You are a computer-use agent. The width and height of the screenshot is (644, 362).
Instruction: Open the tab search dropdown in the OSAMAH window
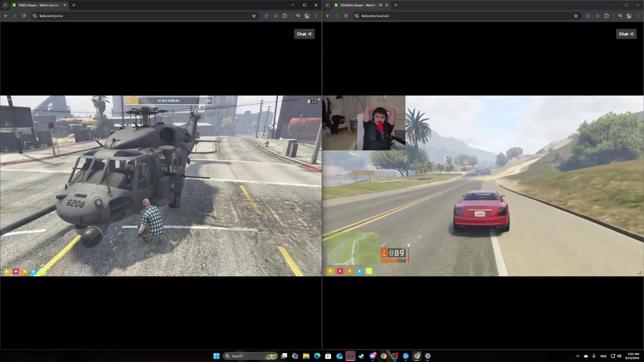click(328, 5)
